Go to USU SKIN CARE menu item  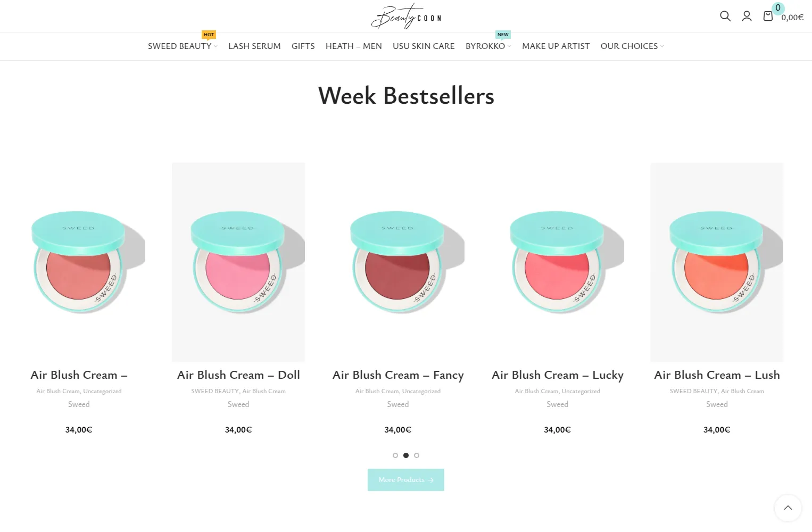(424, 46)
